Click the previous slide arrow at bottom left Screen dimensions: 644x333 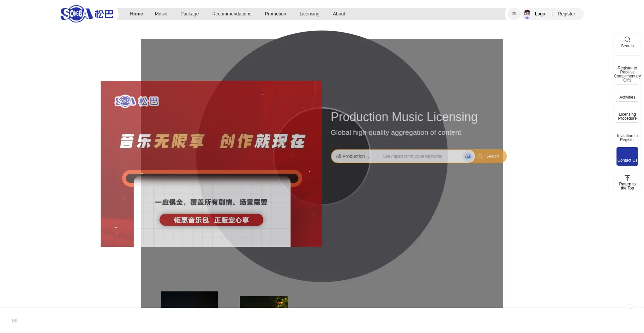click(14, 321)
